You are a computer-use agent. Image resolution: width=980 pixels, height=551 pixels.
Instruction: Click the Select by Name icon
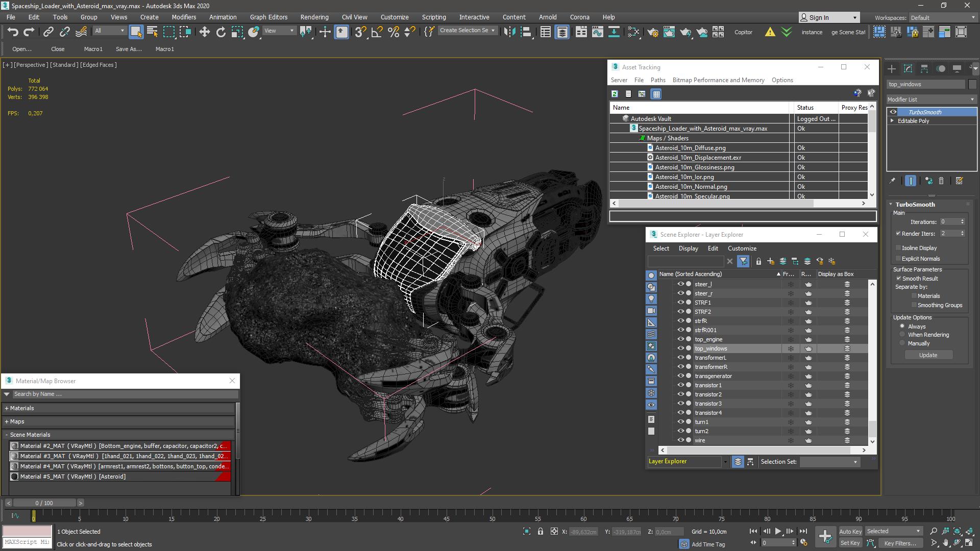pyautogui.click(x=152, y=32)
